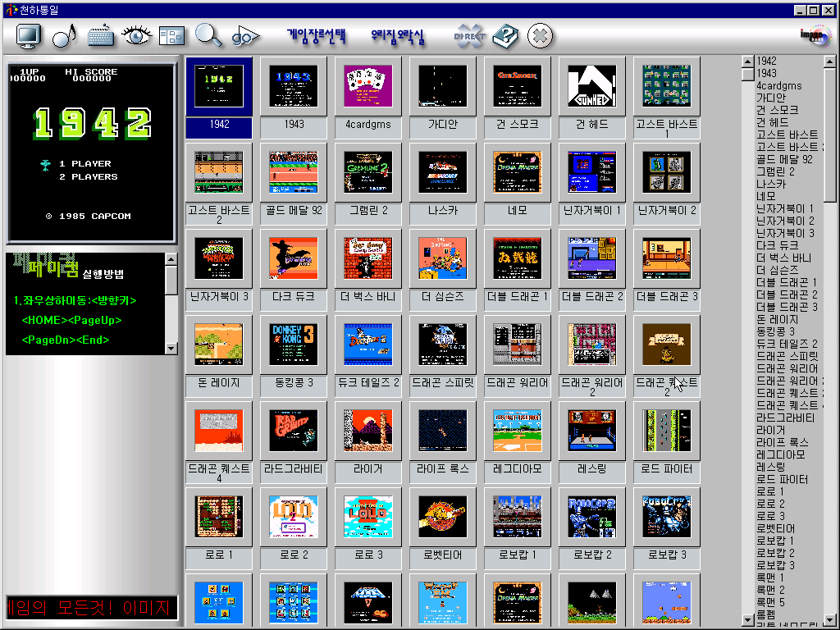The width and height of the screenshot is (840, 630).
Task: Select 골드 메달 92 in the side list
Action: (784, 159)
